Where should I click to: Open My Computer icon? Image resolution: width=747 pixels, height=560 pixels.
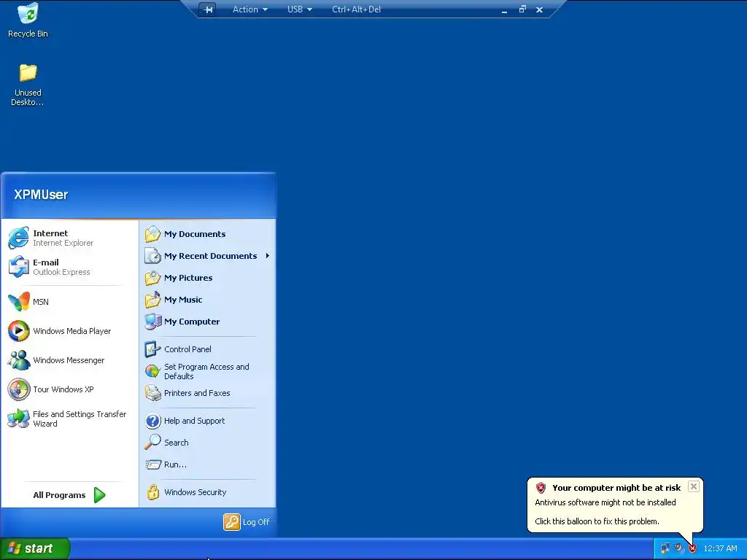point(153,322)
